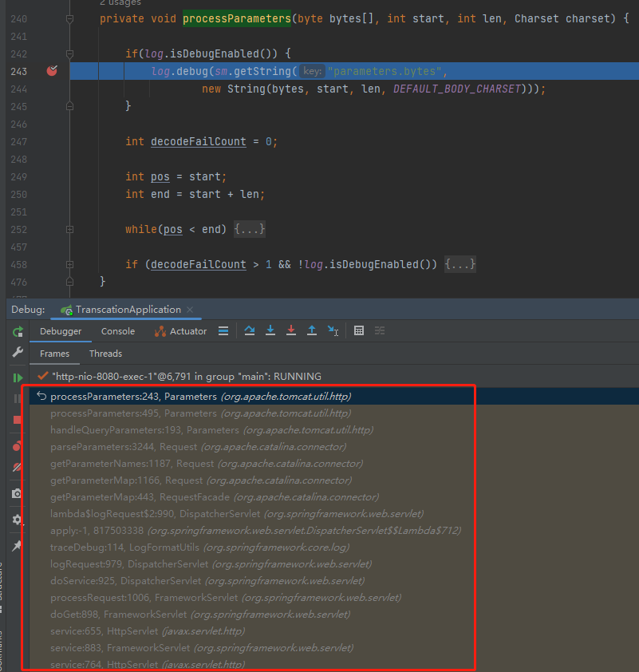Click processParameters method name in editor

[237, 18]
